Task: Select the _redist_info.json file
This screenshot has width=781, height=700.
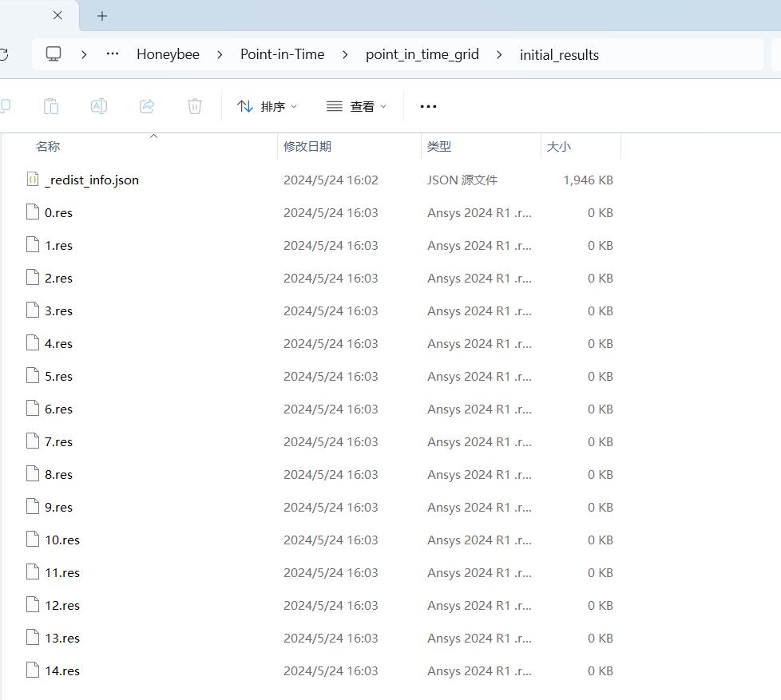Action: tap(92, 180)
